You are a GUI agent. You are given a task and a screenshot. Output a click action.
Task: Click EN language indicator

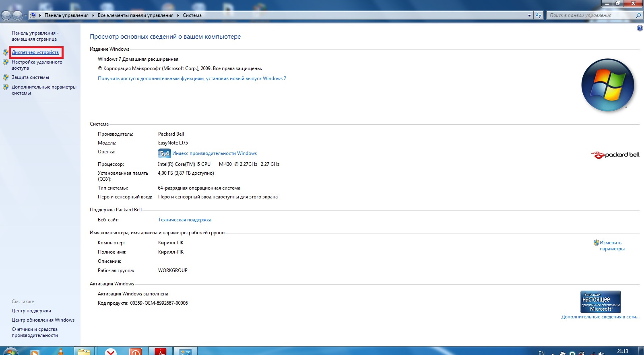(x=541, y=353)
